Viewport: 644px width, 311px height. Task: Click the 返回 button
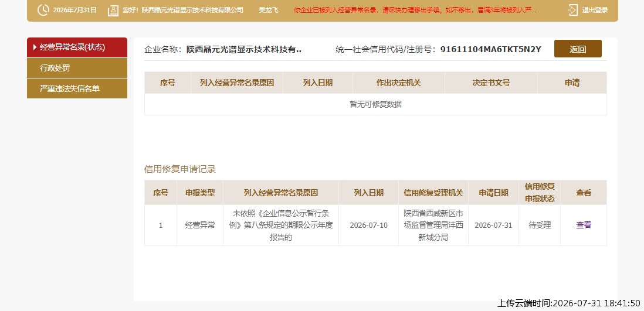(x=578, y=49)
